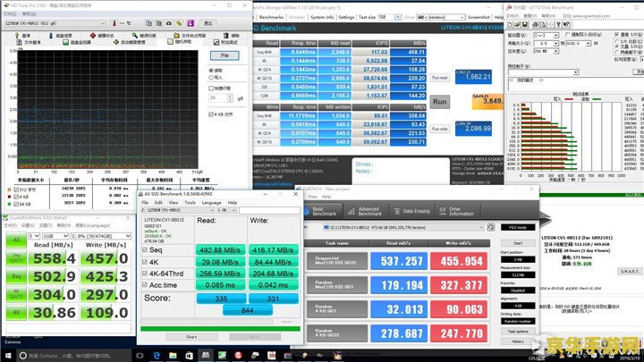The height and width of the screenshot is (362, 644).
Task: Click the Start button in AS SSD Benchmark
Action: [191, 337]
